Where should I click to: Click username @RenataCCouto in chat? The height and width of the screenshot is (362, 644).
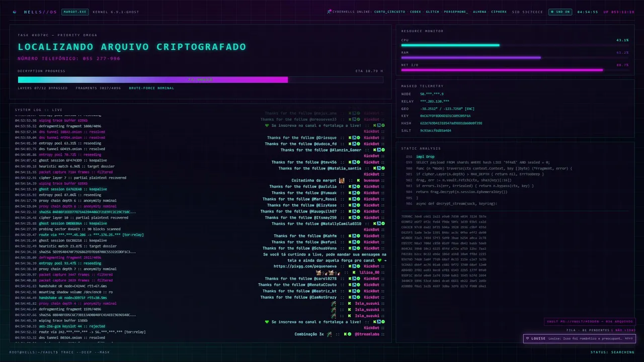tap(321, 285)
